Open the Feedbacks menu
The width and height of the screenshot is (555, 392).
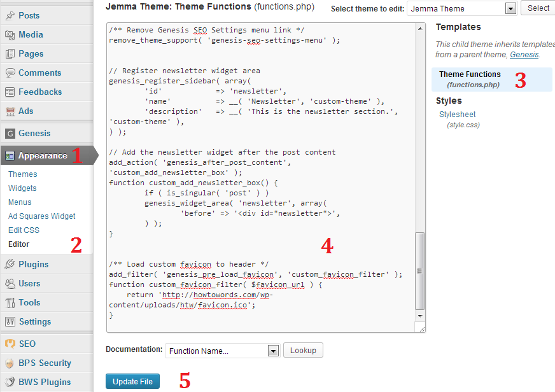coord(40,92)
